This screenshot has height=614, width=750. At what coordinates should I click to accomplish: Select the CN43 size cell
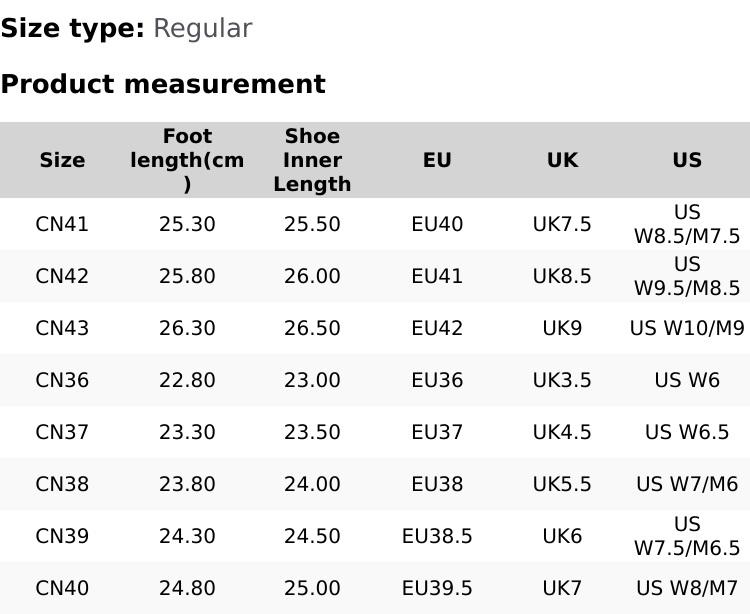click(62, 328)
